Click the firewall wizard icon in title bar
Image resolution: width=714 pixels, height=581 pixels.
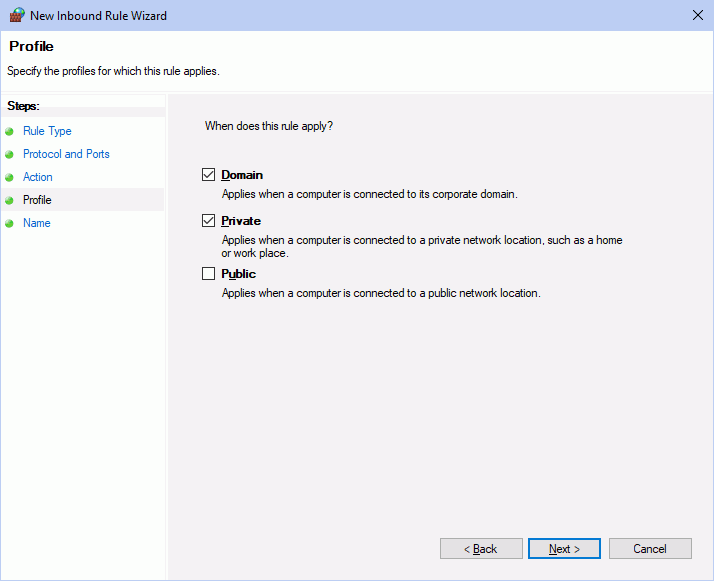coord(16,15)
